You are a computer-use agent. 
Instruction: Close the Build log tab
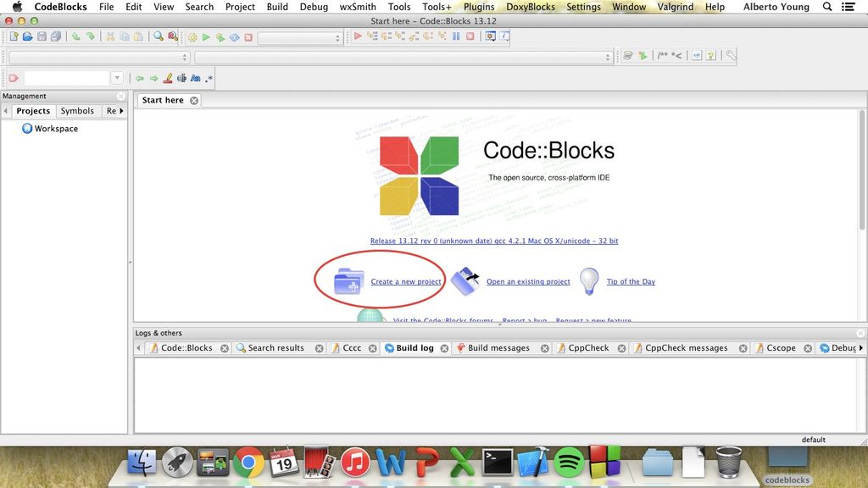[444, 348]
